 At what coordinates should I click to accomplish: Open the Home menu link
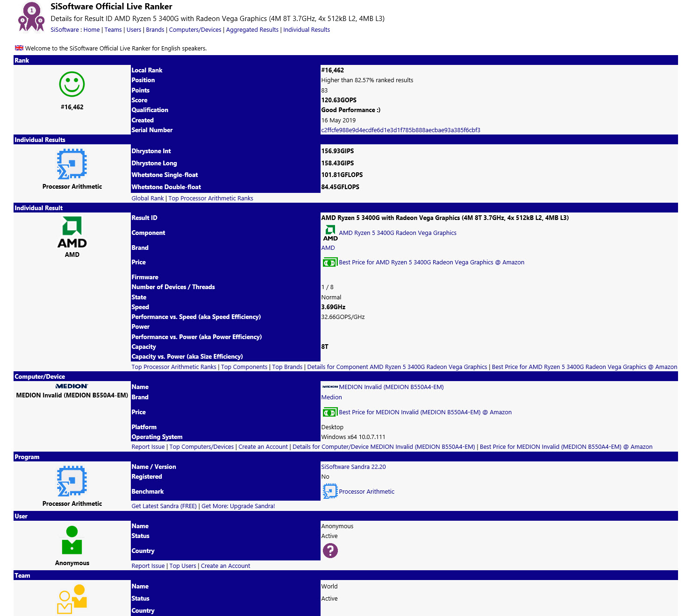point(92,30)
